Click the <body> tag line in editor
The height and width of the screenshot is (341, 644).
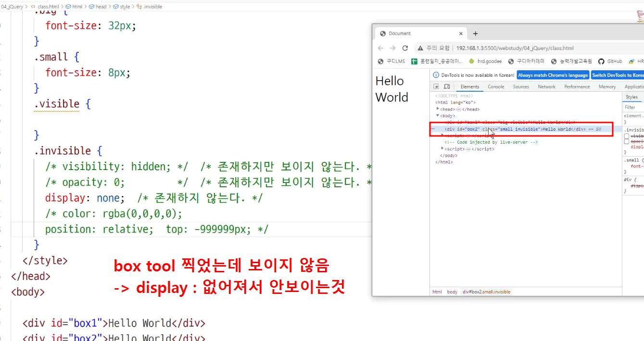(28, 292)
